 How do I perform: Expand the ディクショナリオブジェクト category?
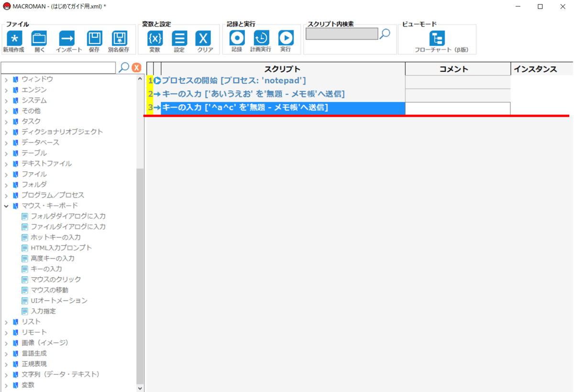coord(6,132)
